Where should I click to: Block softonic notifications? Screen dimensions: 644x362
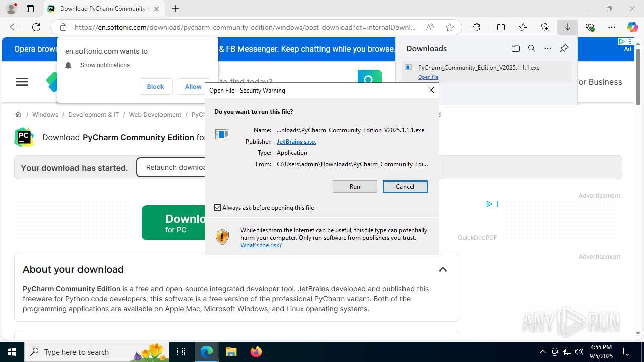coord(155,86)
